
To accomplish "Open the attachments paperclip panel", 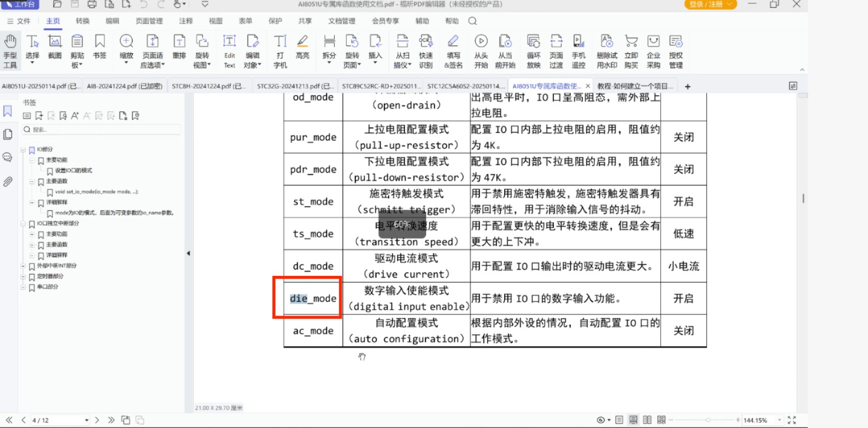I will coord(8,182).
